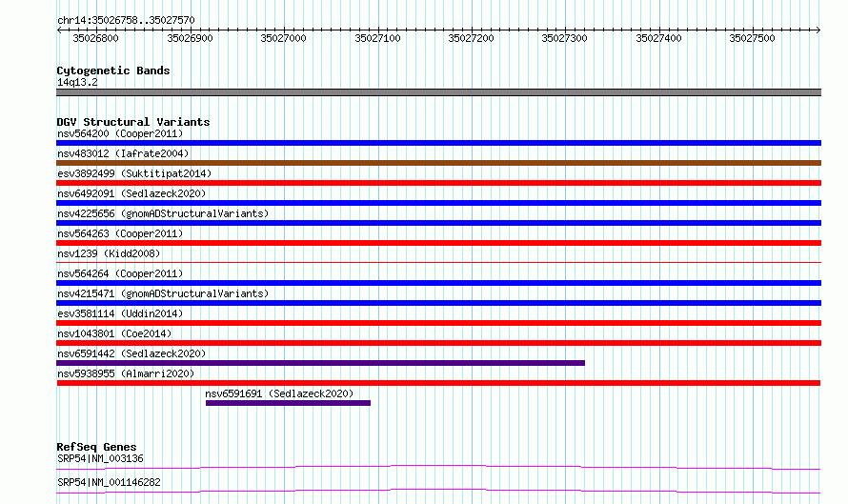Click the magenta line for SRP54|NM_003136
The width and height of the screenshot is (848, 504).
(438, 467)
